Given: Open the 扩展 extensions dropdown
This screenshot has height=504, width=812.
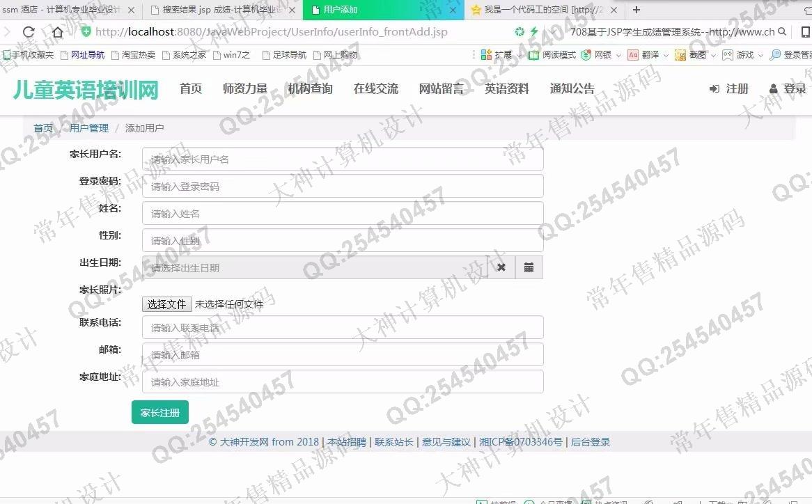Looking at the screenshot, I should pyautogui.click(x=502, y=55).
